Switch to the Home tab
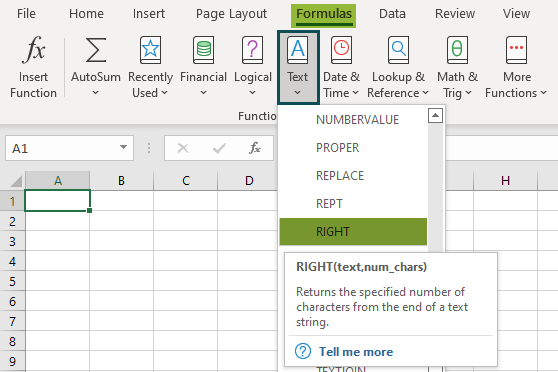Viewport: 558px width, 372px height. coord(86,14)
